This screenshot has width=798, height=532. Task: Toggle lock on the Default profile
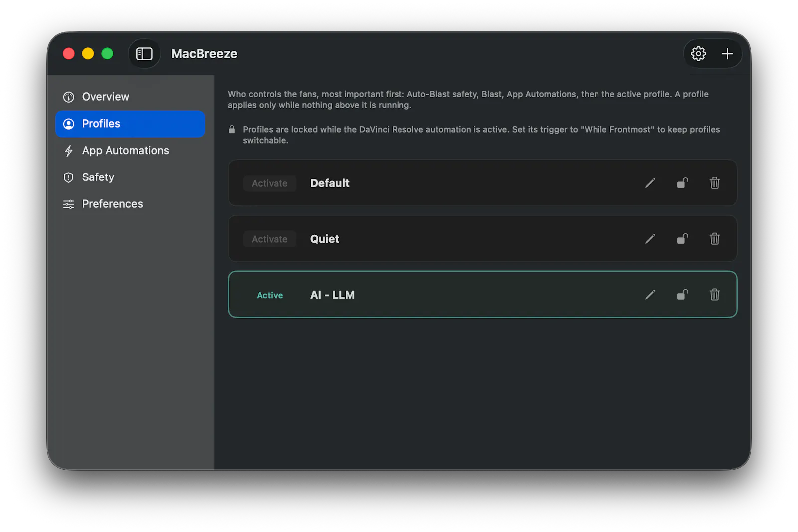(682, 183)
